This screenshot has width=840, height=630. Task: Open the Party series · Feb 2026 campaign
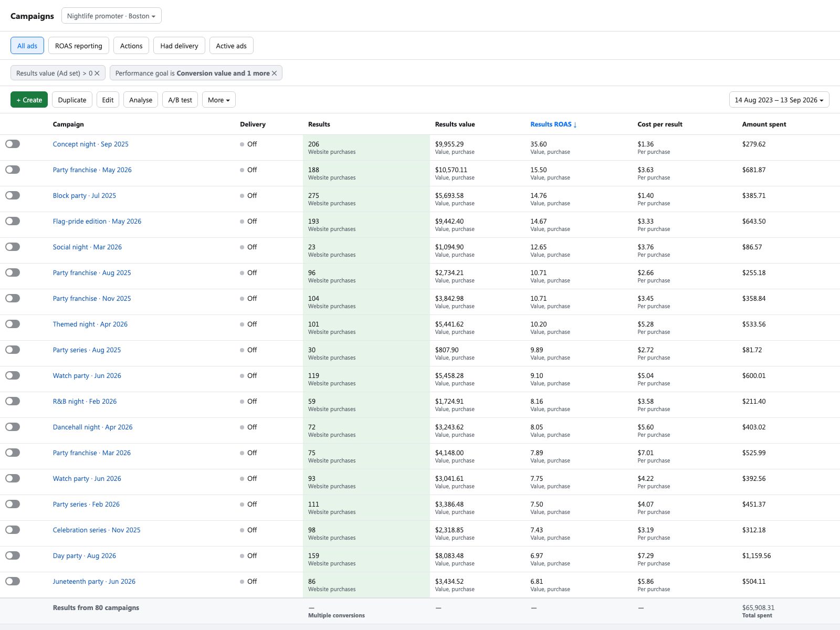(x=86, y=504)
